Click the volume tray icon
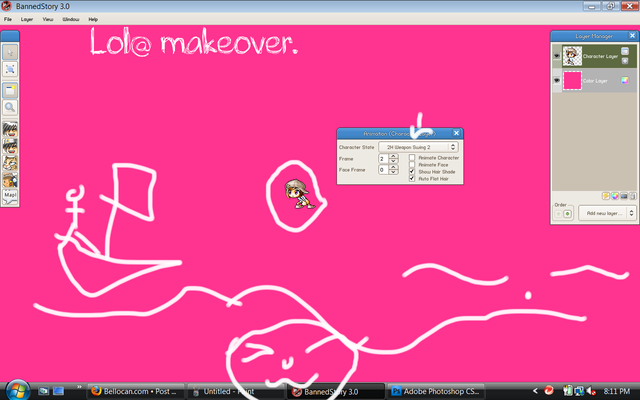The width and height of the screenshot is (640, 400). (x=591, y=391)
